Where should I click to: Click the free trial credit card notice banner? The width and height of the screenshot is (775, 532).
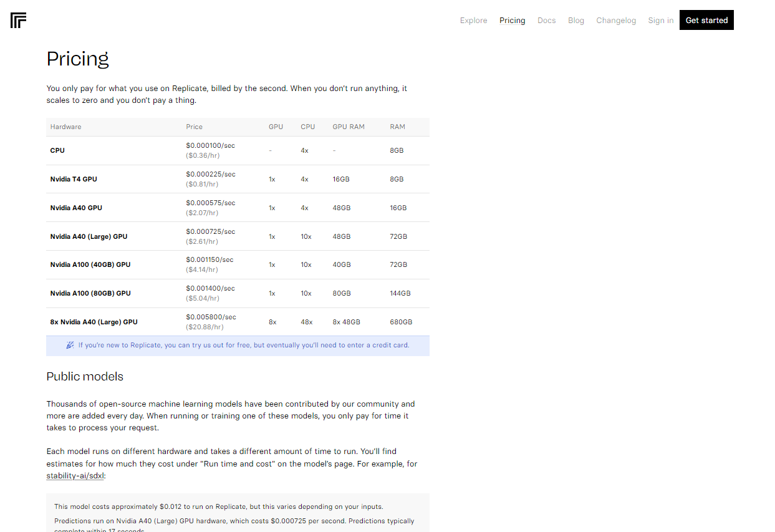[x=238, y=346]
